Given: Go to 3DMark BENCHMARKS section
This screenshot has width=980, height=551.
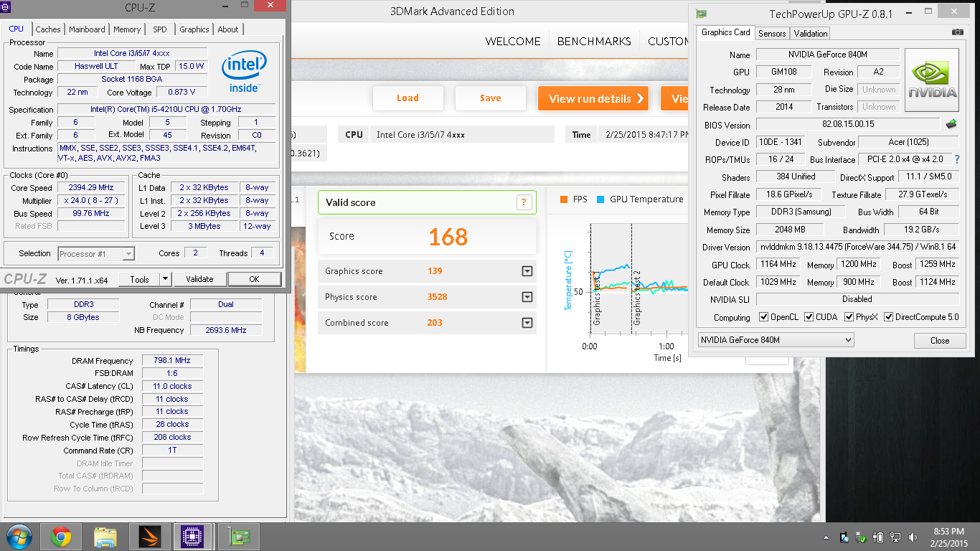Looking at the screenshot, I should point(594,42).
